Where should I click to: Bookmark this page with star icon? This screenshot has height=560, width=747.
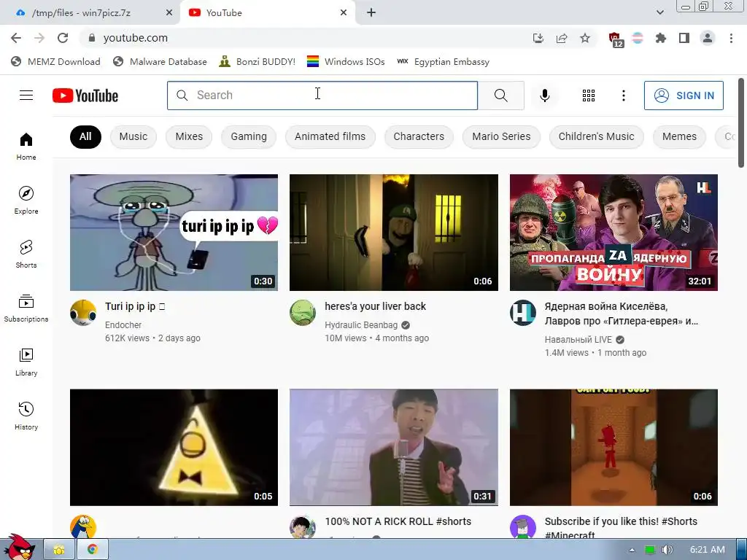[x=585, y=38]
